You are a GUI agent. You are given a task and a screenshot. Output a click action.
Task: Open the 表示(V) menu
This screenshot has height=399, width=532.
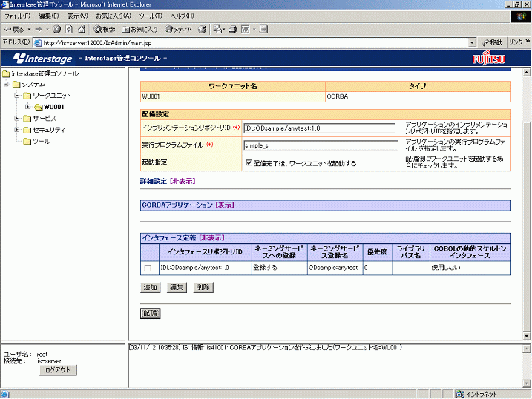[x=77, y=16]
